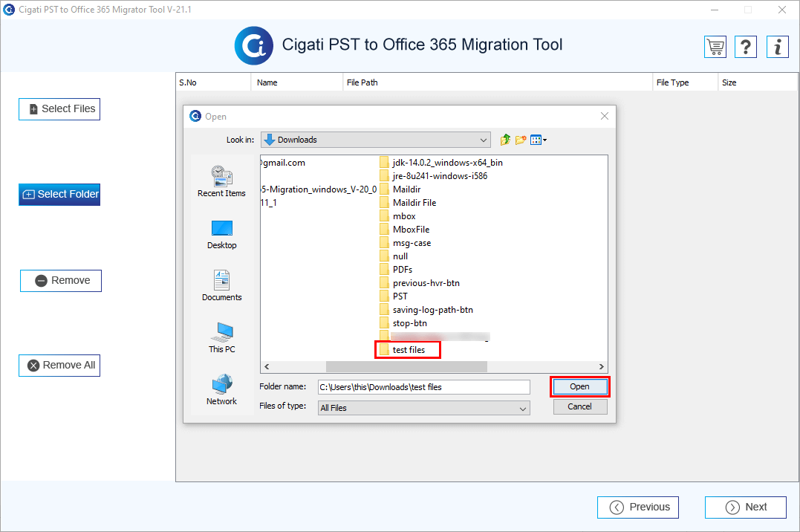Screen dimensions: 800x532
Task: Go to This PC location
Action: click(221, 338)
